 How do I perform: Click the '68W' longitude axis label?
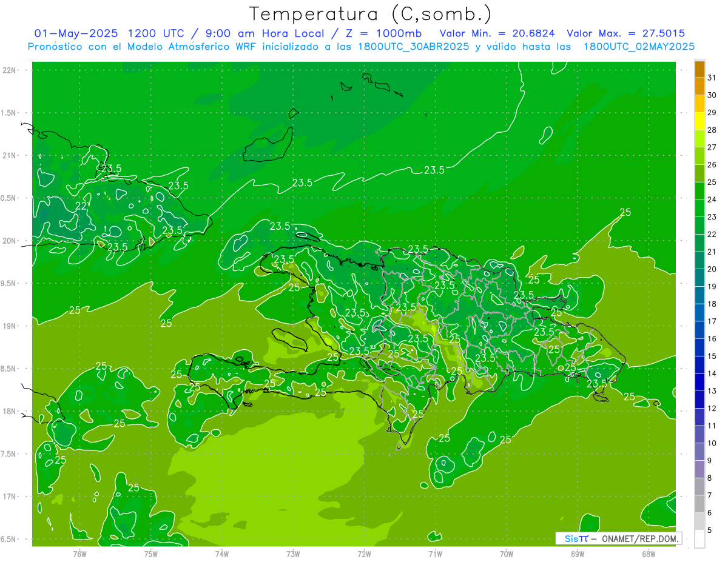pos(649,554)
